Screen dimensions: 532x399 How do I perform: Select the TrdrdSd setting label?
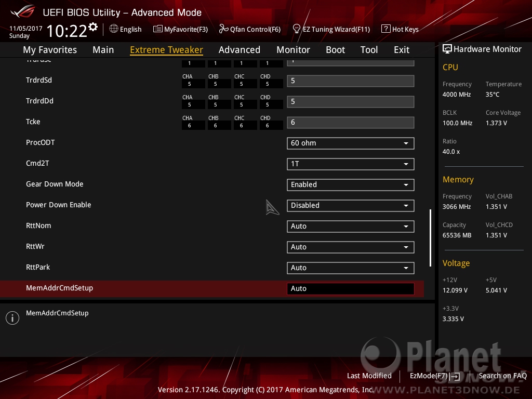pos(38,80)
